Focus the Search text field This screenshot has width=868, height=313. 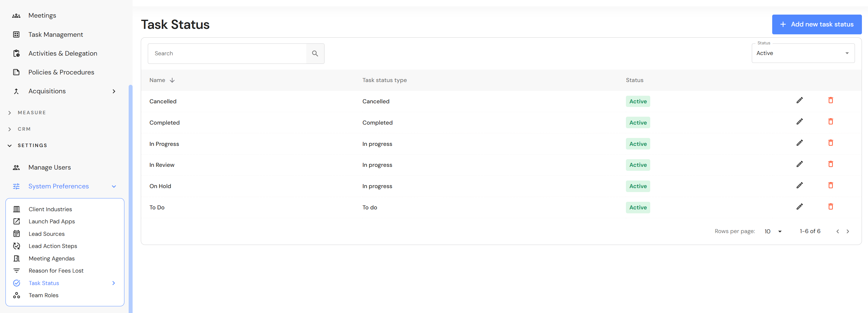(227, 53)
